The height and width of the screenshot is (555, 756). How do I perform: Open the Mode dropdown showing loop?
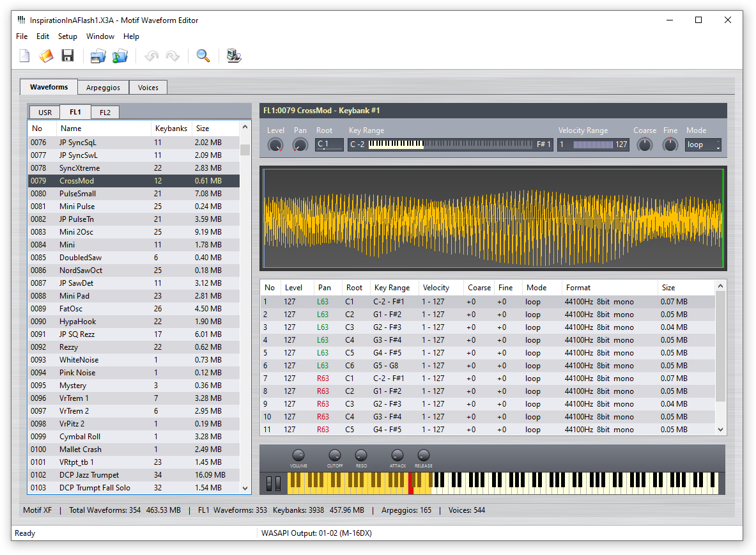pyautogui.click(x=703, y=145)
